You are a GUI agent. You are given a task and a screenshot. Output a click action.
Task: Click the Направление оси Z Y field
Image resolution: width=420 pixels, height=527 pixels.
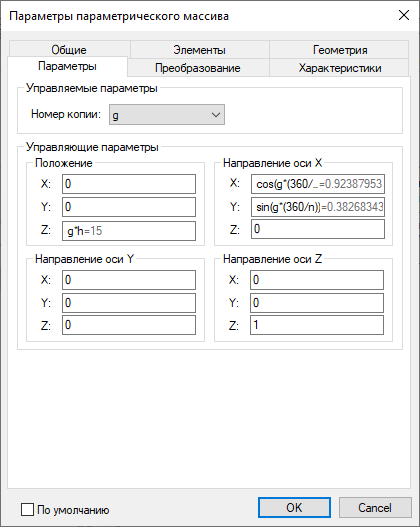pyautogui.click(x=317, y=303)
